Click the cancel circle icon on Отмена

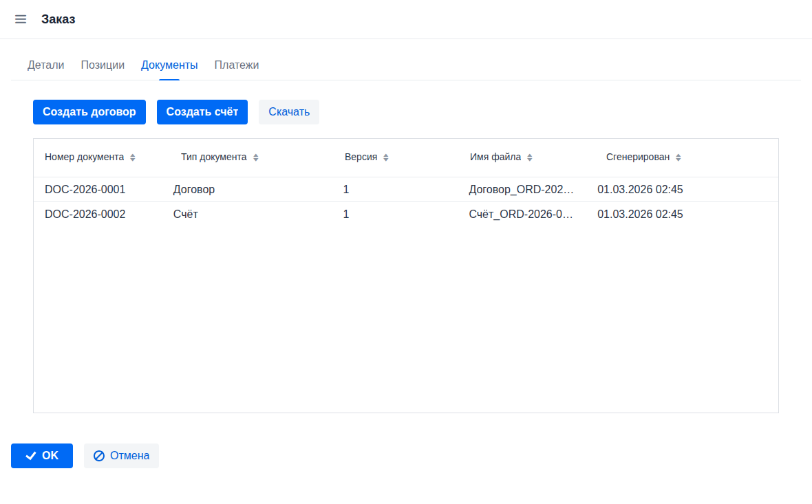coord(99,456)
